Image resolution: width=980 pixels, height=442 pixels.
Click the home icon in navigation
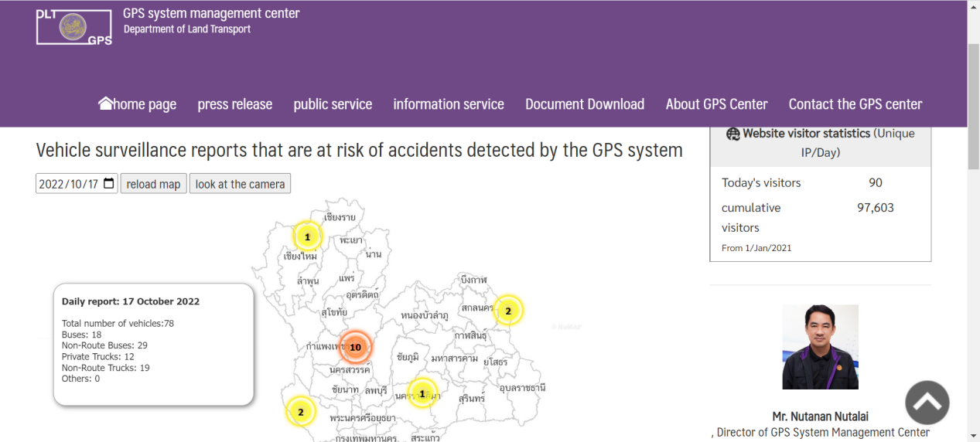point(106,104)
